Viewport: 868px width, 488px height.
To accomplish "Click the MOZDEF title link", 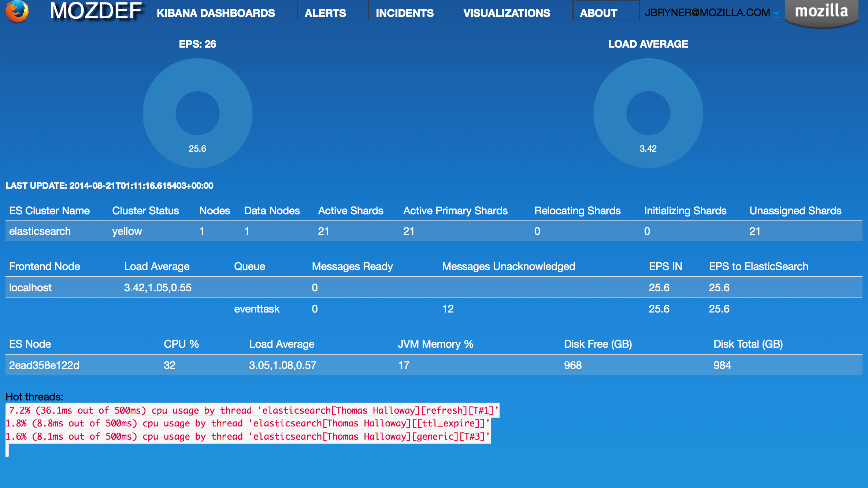I will tap(95, 11).
